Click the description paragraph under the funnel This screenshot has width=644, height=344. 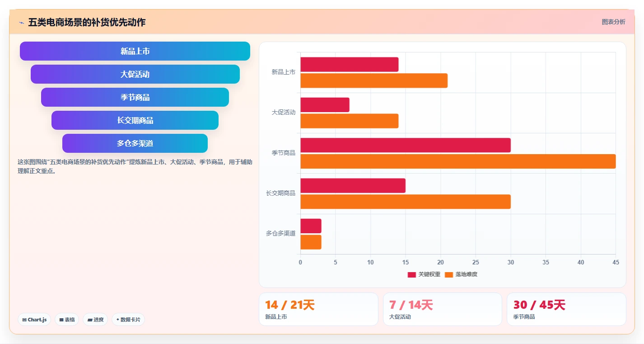point(135,166)
